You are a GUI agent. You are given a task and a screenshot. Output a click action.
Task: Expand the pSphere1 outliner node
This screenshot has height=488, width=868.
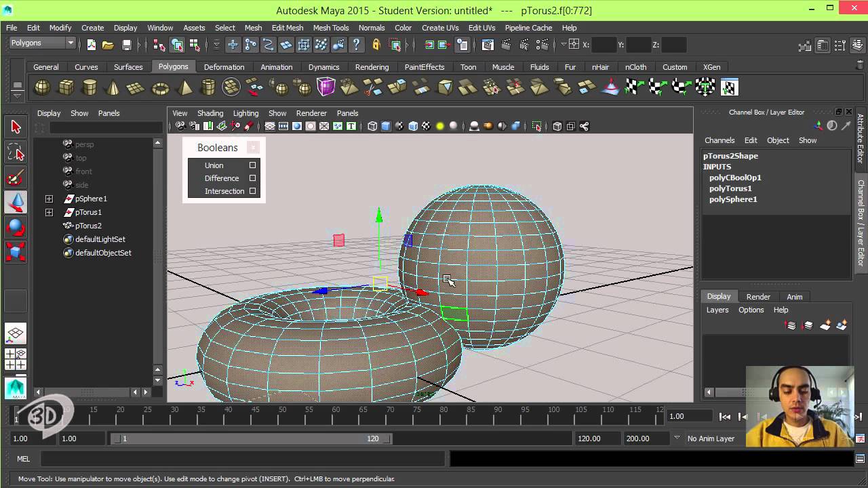pyautogui.click(x=49, y=199)
